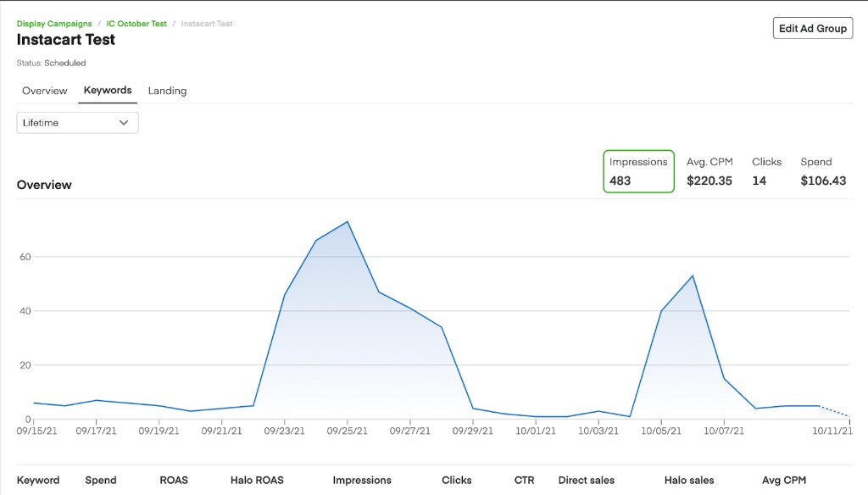Image resolution: width=868 pixels, height=495 pixels.
Task: Click the ROAS column header
Action: click(x=173, y=480)
